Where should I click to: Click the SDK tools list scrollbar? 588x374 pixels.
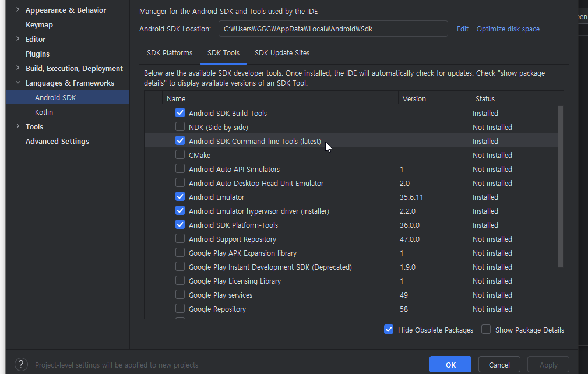560,186
